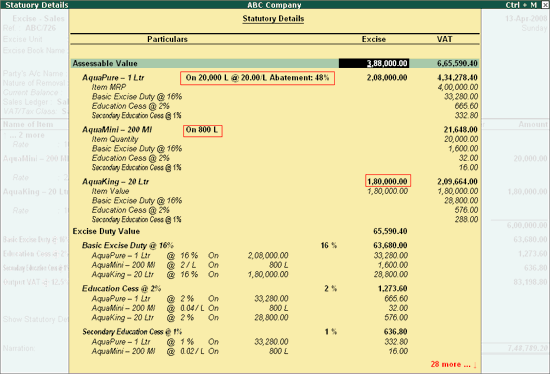The height and width of the screenshot is (374, 550).
Task: Click Basic Excise Duty total 63,680.00
Action: click(390, 245)
